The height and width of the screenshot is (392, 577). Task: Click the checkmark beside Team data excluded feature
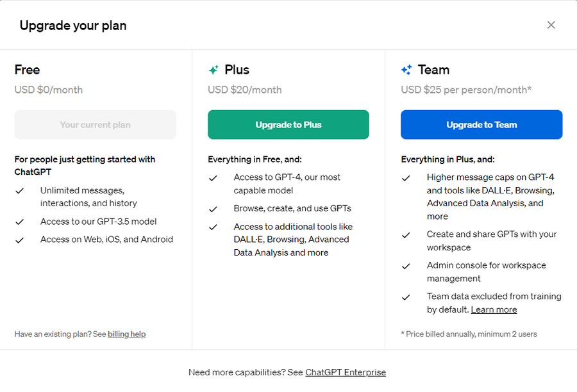click(x=406, y=296)
